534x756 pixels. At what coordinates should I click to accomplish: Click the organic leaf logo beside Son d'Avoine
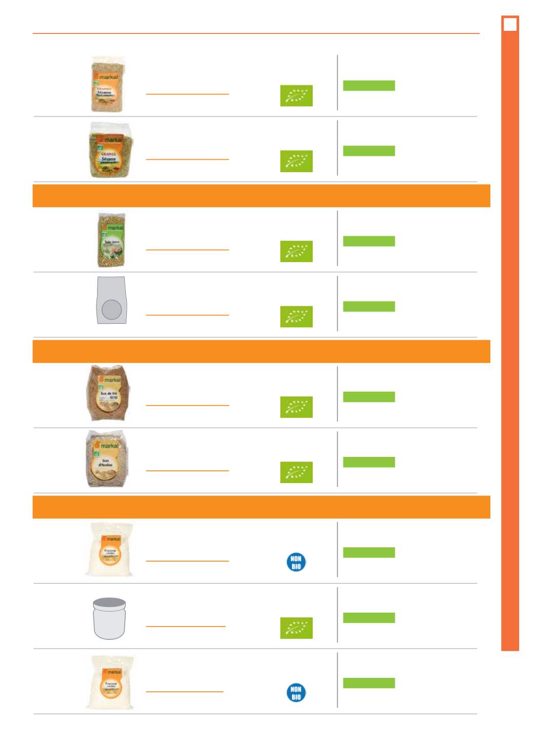click(296, 472)
